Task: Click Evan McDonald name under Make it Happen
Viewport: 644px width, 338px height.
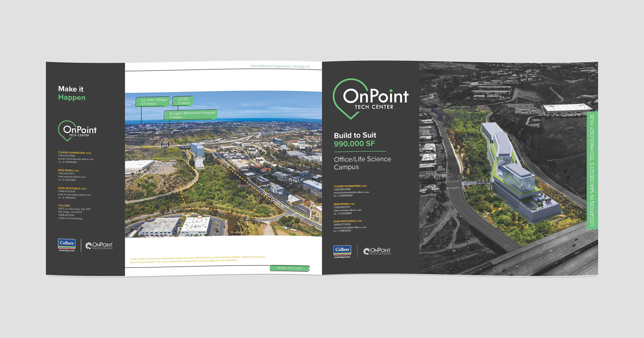Action: [x=72, y=188]
